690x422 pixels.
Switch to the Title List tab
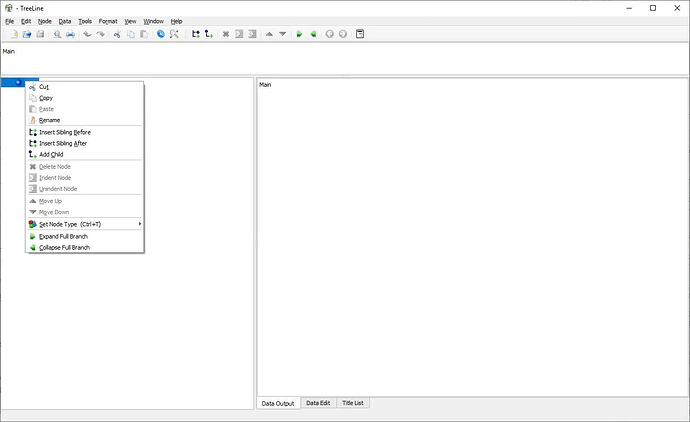click(353, 403)
